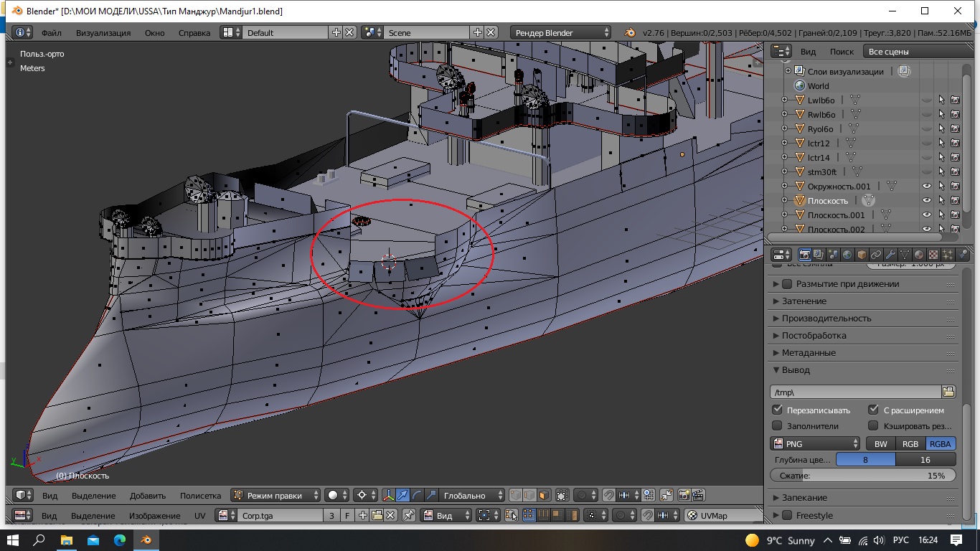Set color depth to 16
980x551 pixels.
[925, 459]
